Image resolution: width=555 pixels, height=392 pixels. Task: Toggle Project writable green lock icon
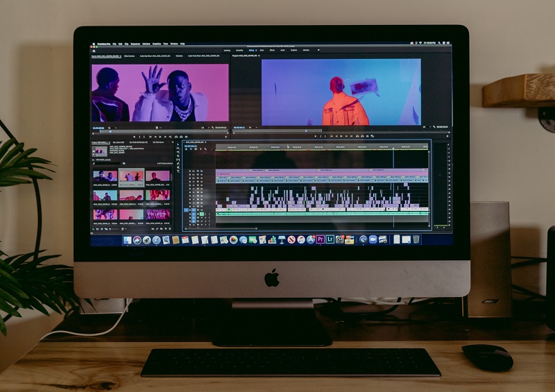click(94, 229)
